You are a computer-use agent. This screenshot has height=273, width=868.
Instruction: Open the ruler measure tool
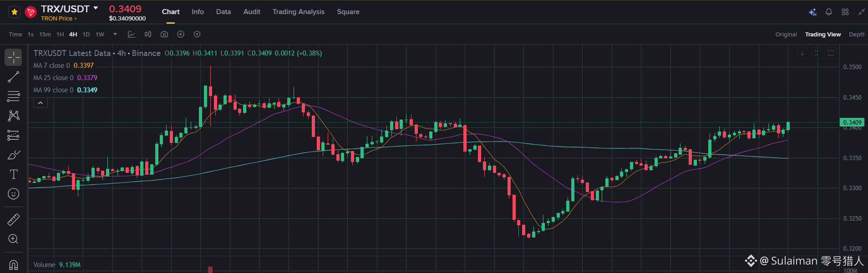coord(14,220)
